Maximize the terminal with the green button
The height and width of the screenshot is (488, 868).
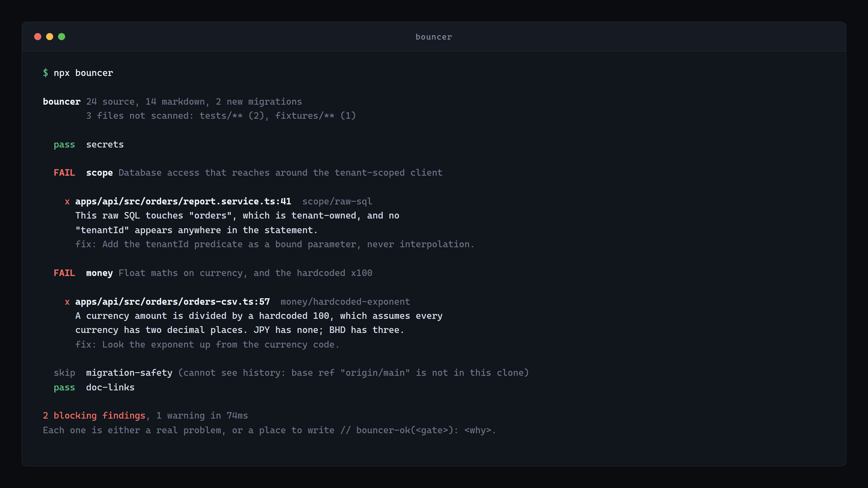tap(62, 37)
